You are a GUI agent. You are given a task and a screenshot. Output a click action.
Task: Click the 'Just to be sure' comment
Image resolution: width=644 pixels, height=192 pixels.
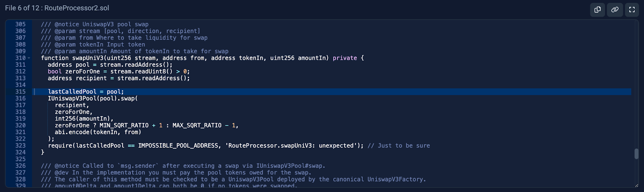click(x=399, y=146)
